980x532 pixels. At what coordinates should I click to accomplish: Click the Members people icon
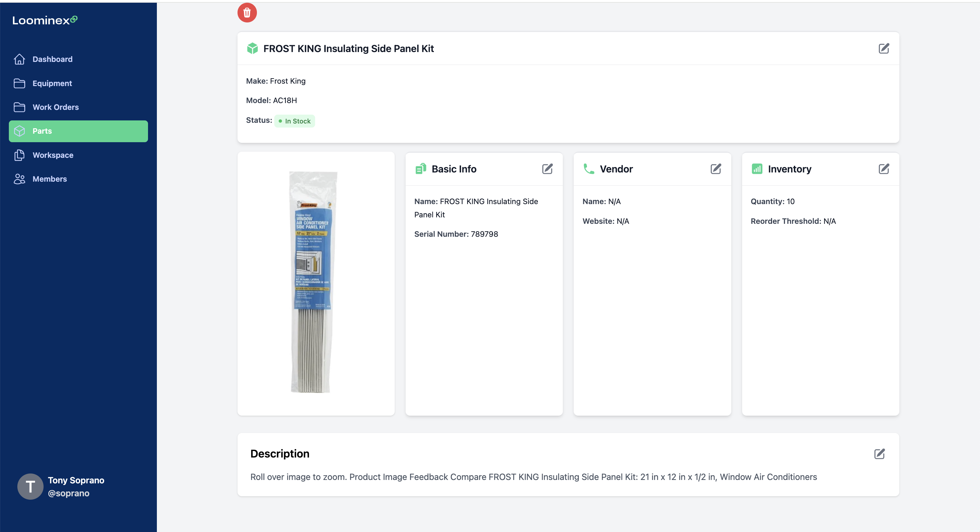tap(19, 179)
